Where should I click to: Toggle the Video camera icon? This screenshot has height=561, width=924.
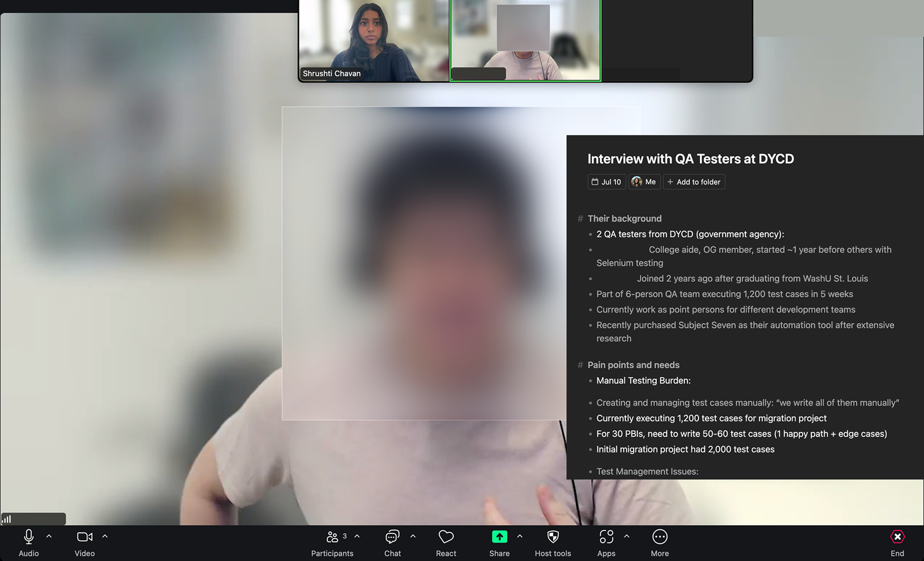pyautogui.click(x=85, y=537)
